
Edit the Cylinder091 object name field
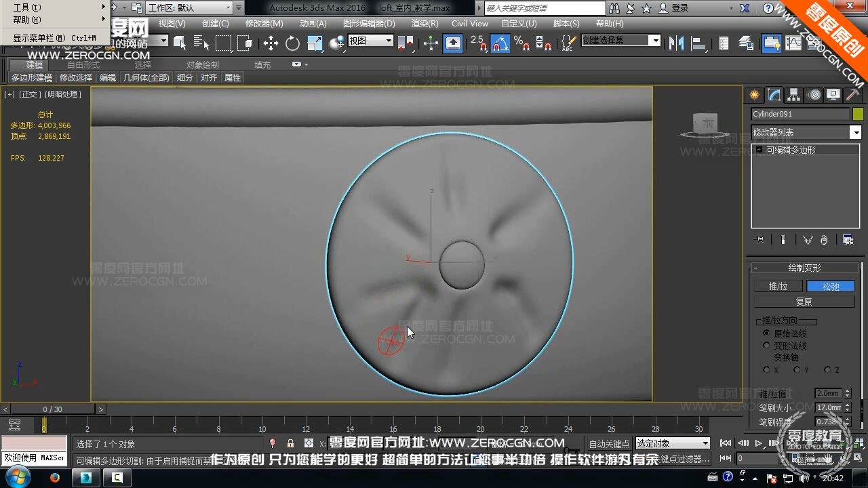(800, 114)
